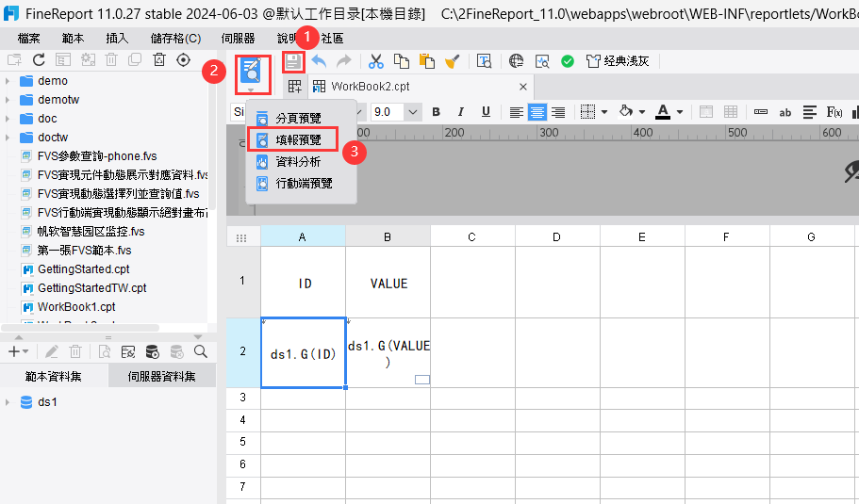Expand the demo folder
Image resolution: width=859 pixels, height=504 pixels.
pos(8,81)
